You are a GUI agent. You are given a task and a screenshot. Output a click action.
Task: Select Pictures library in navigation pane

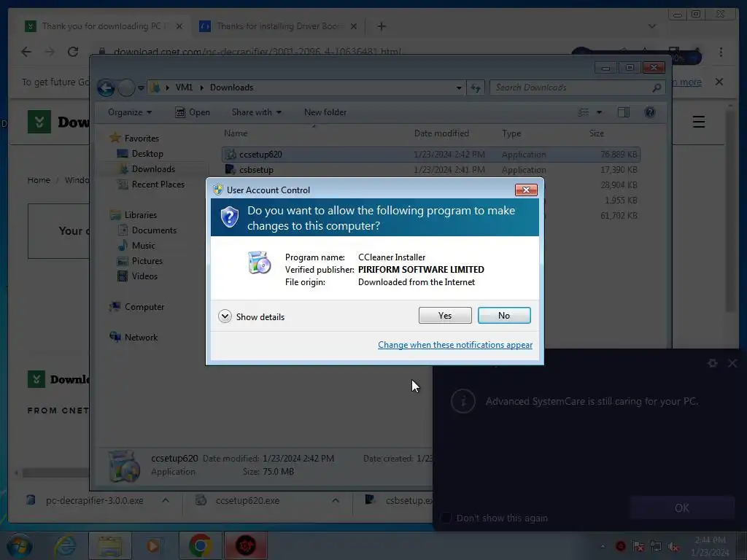[x=141, y=260]
